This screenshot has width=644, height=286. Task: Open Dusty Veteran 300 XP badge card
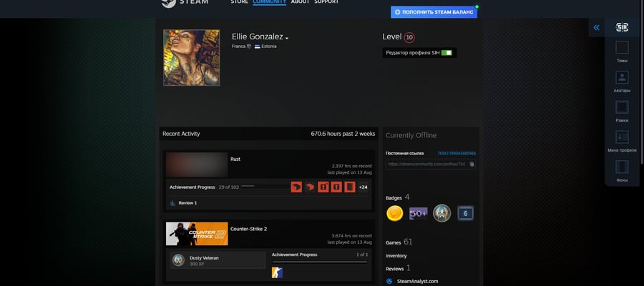pos(218,260)
